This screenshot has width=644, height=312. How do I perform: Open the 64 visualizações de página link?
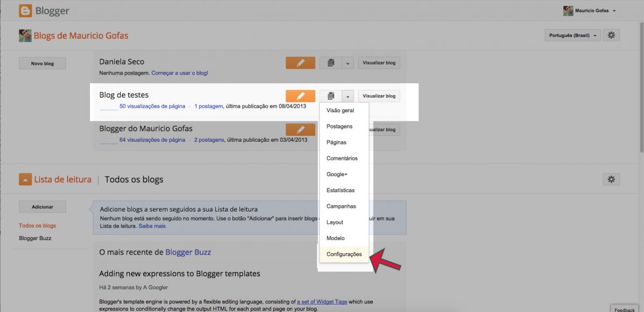[152, 140]
